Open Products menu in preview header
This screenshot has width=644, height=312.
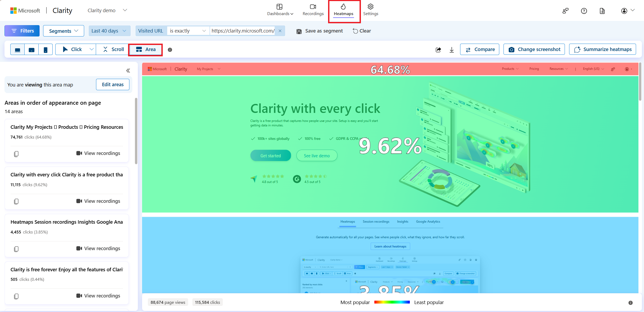pos(510,69)
